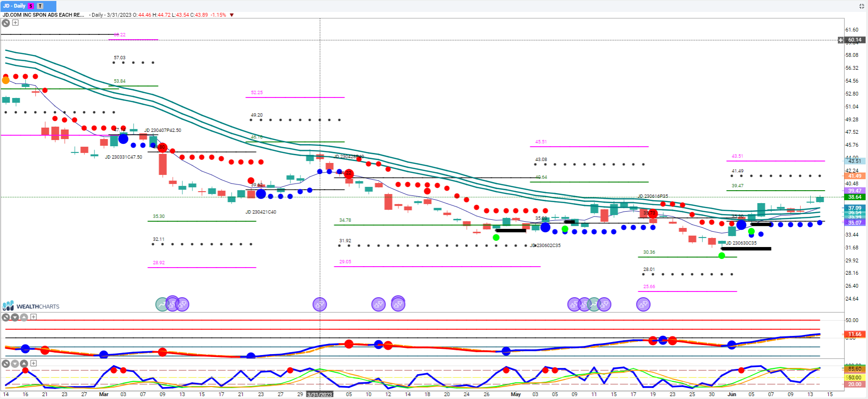Screen dimensions: 868x399
Task: Toggle the bottom oscillator panel's circle-slash icon
Action: tap(6, 364)
